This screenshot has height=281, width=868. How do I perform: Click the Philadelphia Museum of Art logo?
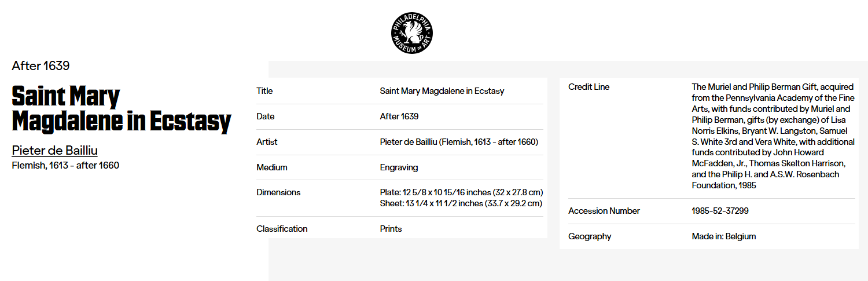tap(411, 33)
